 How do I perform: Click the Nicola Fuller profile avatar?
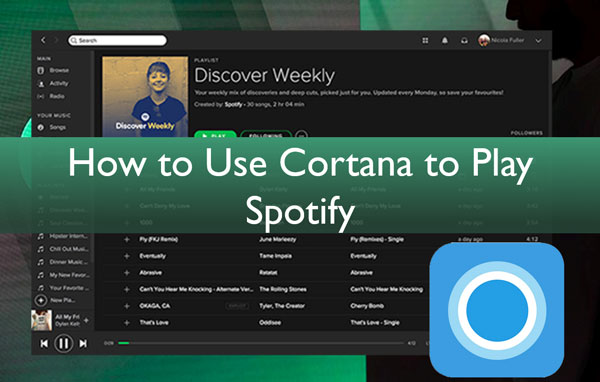(484, 40)
